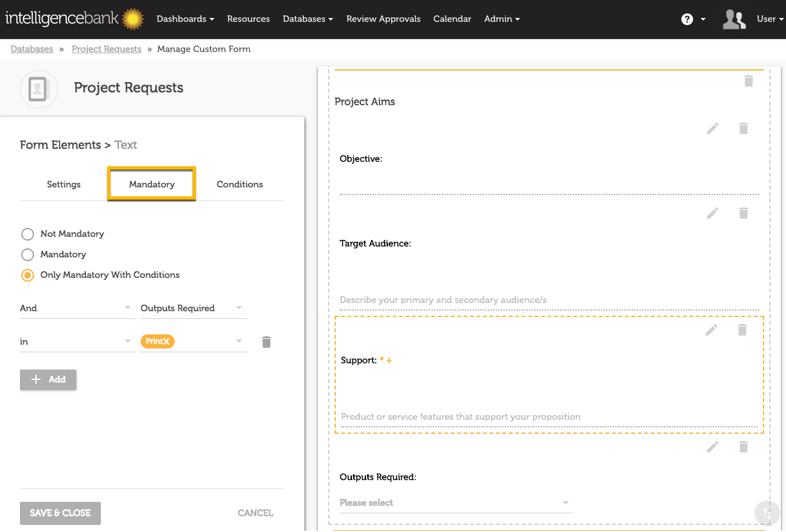Switch to the Settings tab
Viewport: 786px width, 532px height.
(x=64, y=184)
